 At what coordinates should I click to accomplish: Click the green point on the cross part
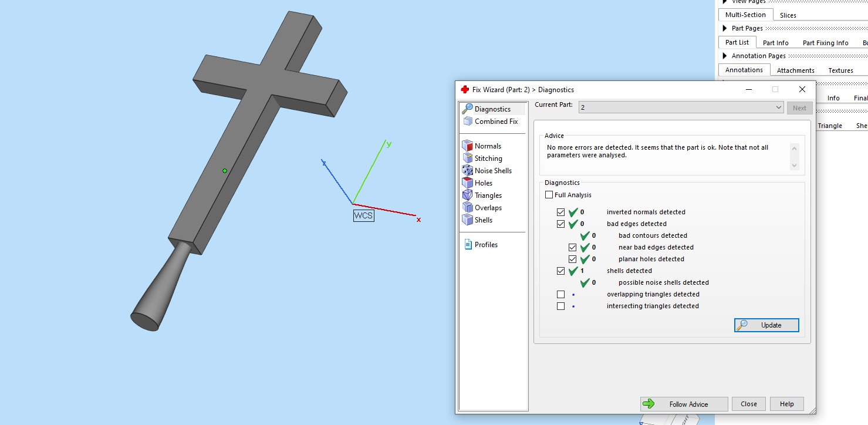[225, 171]
